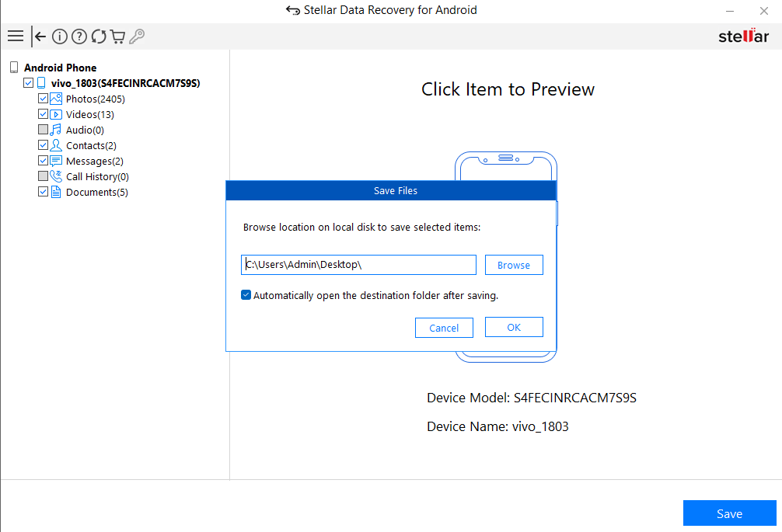782x532 pixels.
Task: Toggle automatically open destination folder checkbox
Action: click(x=246, y=295)
